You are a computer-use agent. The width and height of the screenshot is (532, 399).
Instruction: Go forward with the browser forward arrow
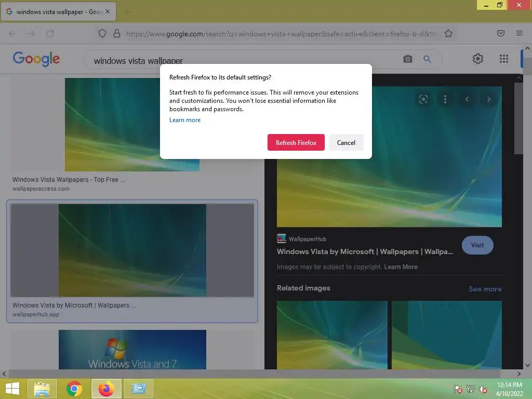(31, 34)
